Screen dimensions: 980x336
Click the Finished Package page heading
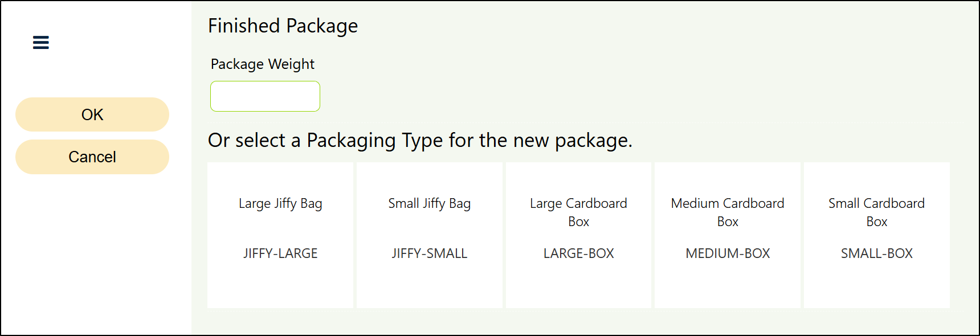coord(283,26)
